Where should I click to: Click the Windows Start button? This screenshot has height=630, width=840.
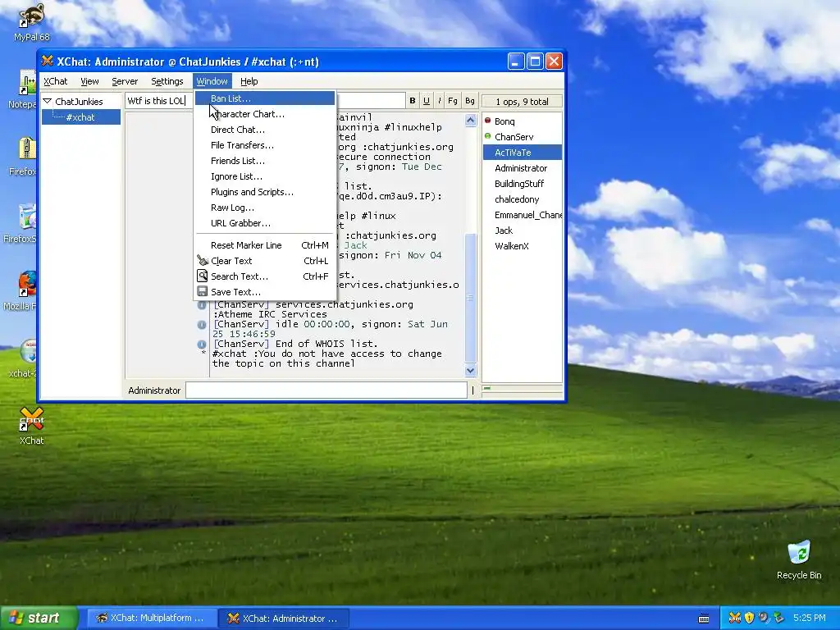point(39,618)
